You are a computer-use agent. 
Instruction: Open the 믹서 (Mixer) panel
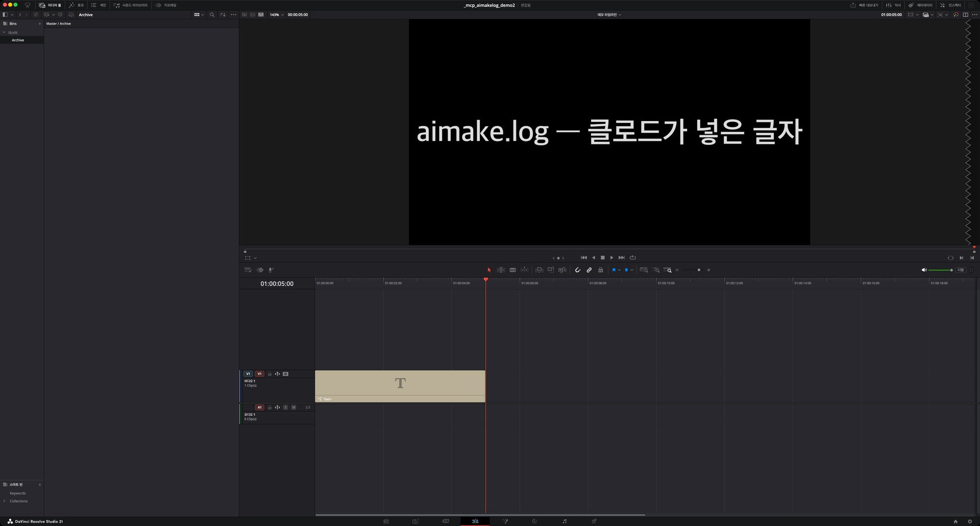point(893,5)
